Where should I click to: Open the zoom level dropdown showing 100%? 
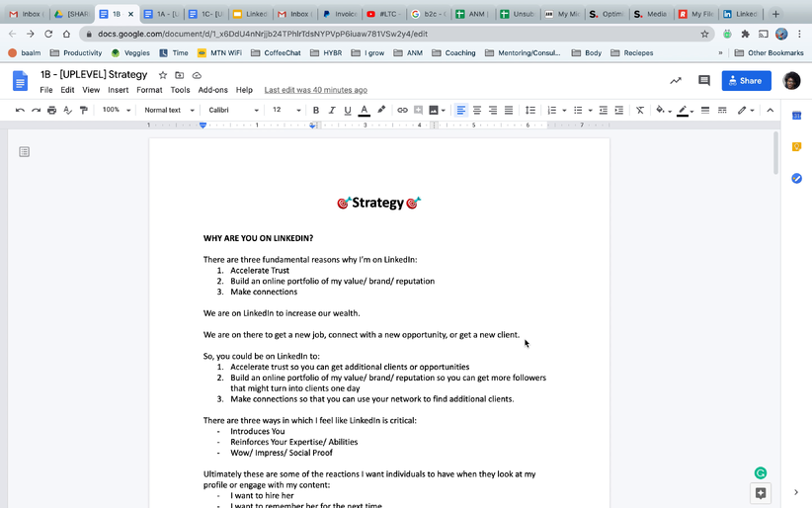[x=116, y=110]
